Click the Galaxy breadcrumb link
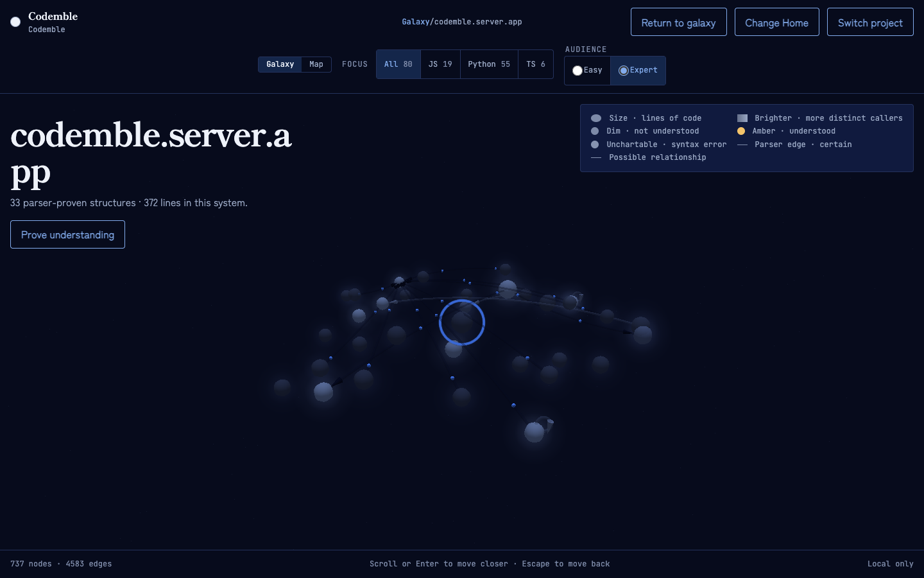 [416, 22]
